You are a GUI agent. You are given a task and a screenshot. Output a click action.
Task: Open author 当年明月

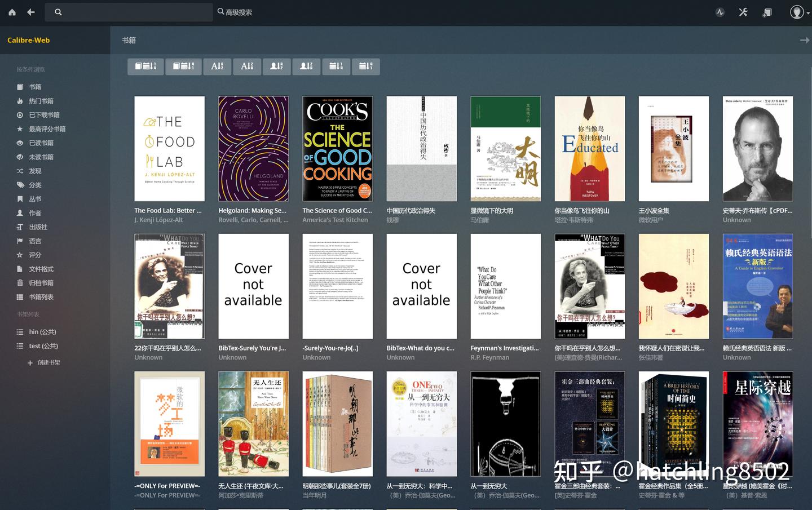(x=315, y=495)
